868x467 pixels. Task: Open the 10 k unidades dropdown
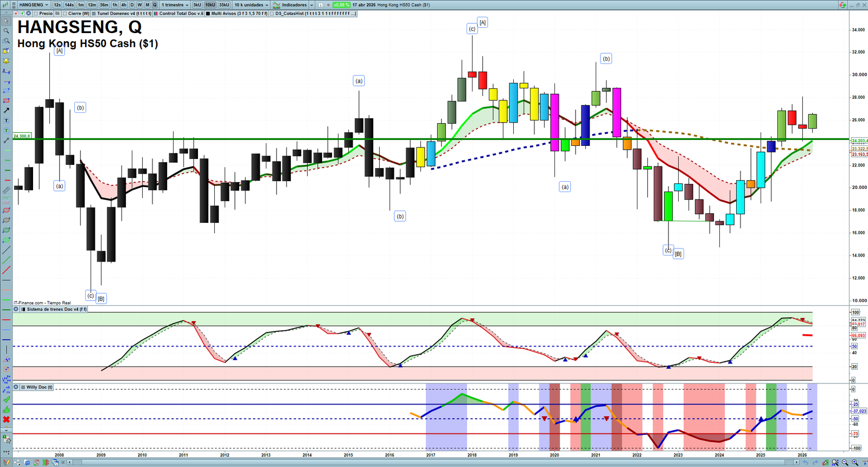[x=251, y=5]
